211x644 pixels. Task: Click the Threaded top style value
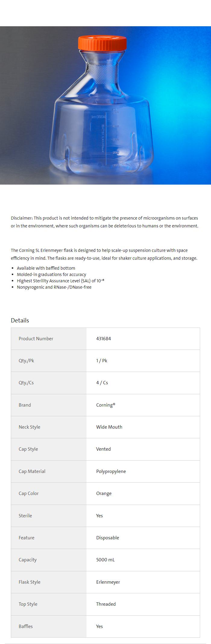(x=106, y=604)
